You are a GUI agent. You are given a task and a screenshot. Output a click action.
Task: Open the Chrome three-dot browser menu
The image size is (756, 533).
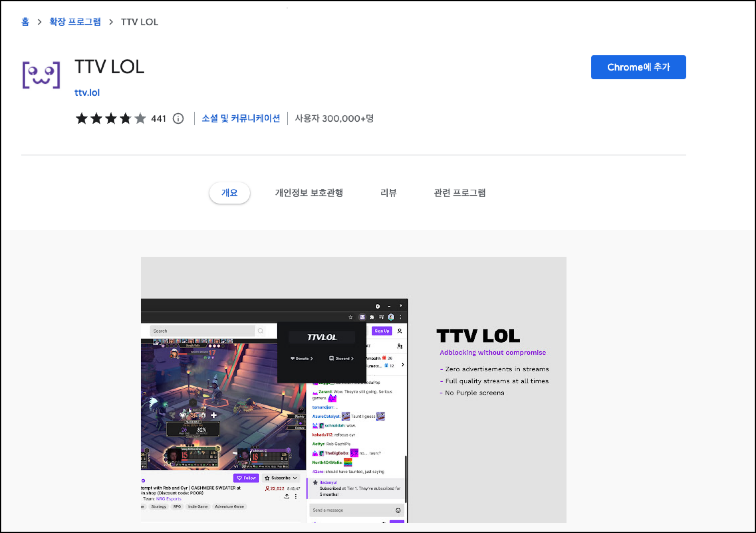tap(401, 317)
